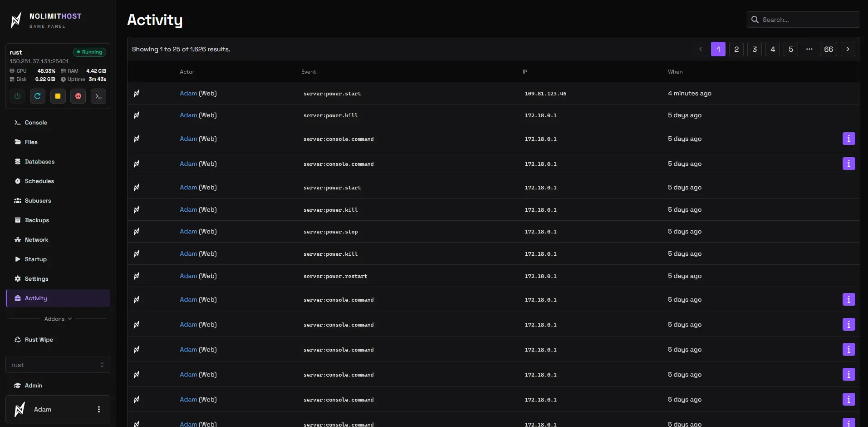Click server address 150.251.37.131:25401
This screenshot has height=427, width=868.
coord(39,61)
